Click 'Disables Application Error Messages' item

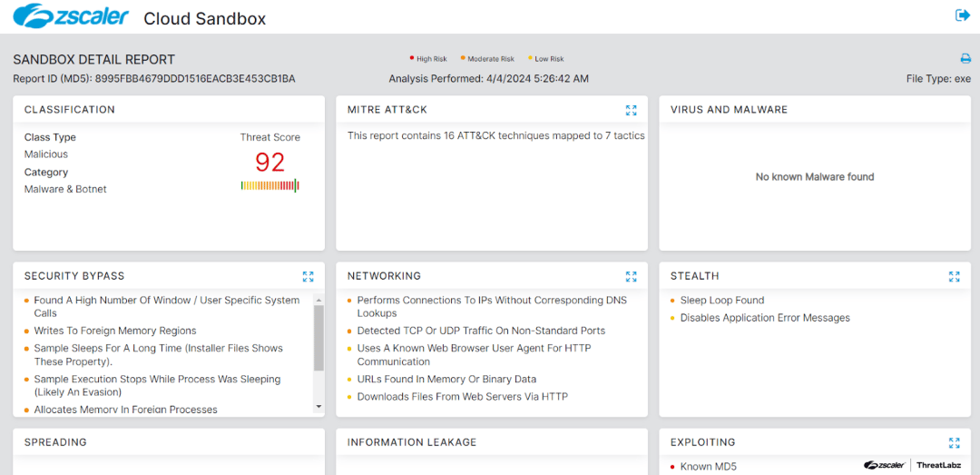point(764,318)
